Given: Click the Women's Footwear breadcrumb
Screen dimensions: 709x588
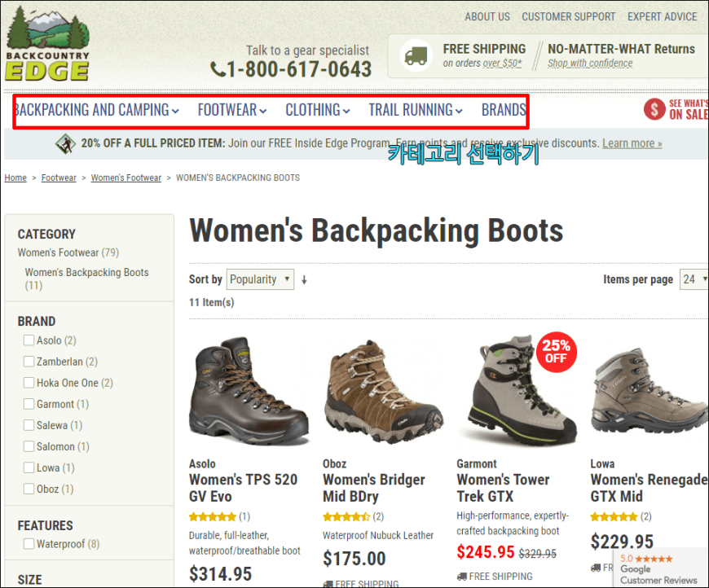Looking at the screenshot, I should [x=126, y=178].
